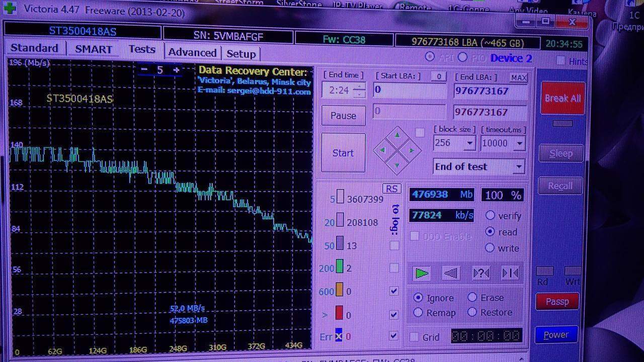The height and width of the screenshot is (362, 644).
Task: Click the Sleep button
Action: tap(561, 153)
